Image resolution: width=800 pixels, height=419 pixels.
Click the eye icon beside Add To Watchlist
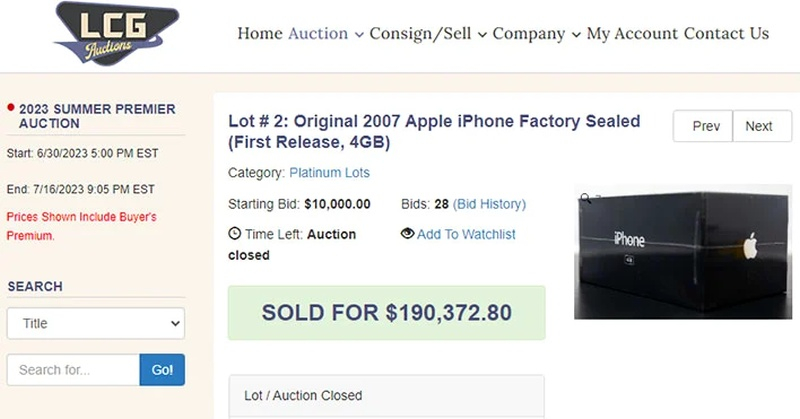click(407, 234)
